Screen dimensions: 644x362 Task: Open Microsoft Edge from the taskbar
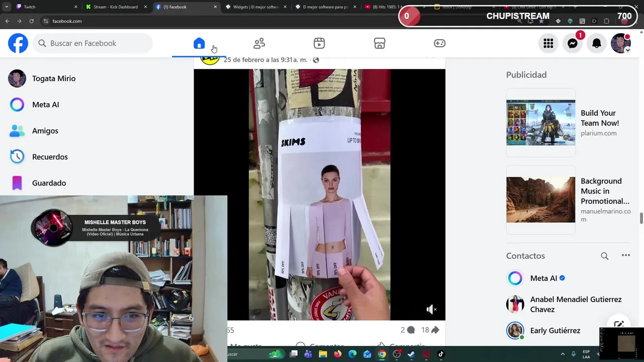[352, 354]
